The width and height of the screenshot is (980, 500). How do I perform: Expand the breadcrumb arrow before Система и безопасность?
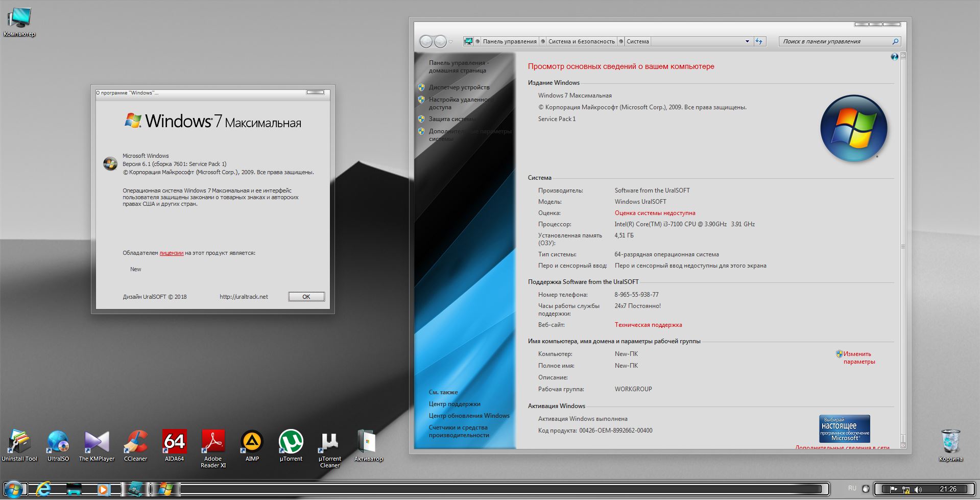tap(543, 41)
